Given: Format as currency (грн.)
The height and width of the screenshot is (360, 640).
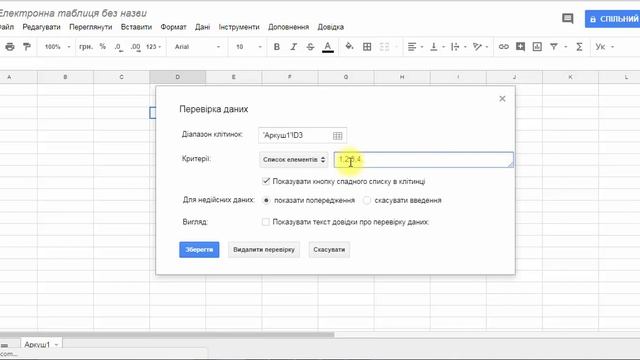Looking at the screenshot, I should coord(85,47).
